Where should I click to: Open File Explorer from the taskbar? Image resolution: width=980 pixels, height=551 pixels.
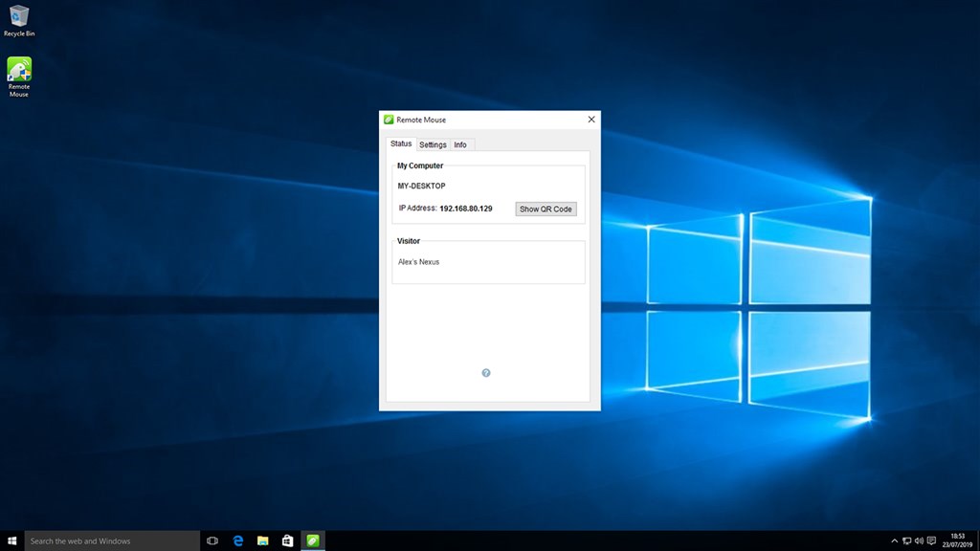pyautogui.click(x=263, y=541)
